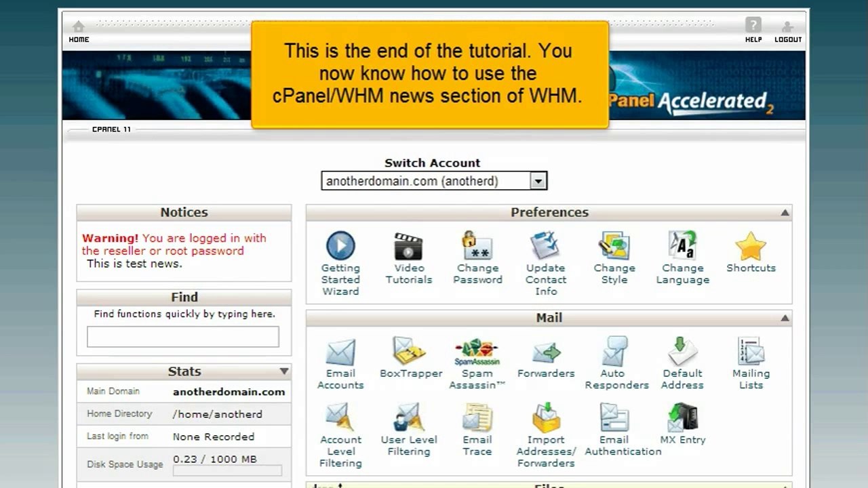Click the Video Tutorials link text
This screenshot has width=868, height=488.
click(x=409, y=274)
